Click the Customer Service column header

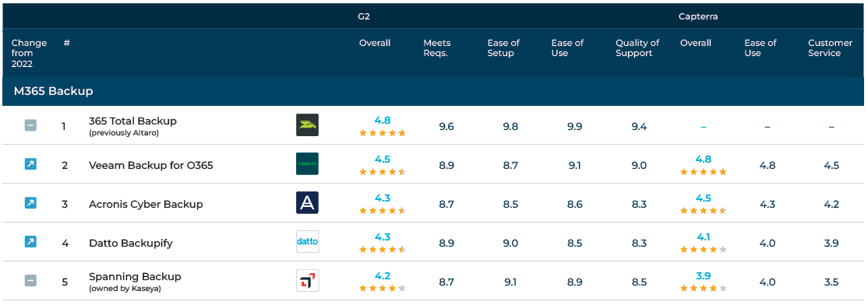(830, 48)
